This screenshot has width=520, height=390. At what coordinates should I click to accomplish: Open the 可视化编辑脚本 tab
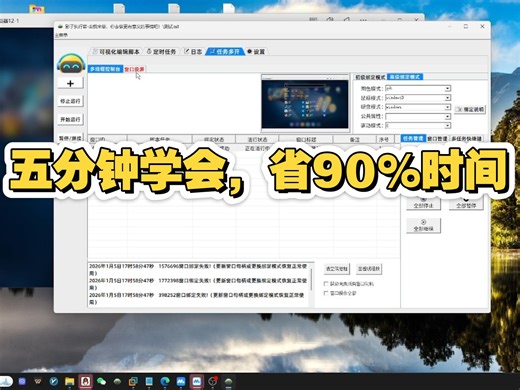click(x=116, y=52)
